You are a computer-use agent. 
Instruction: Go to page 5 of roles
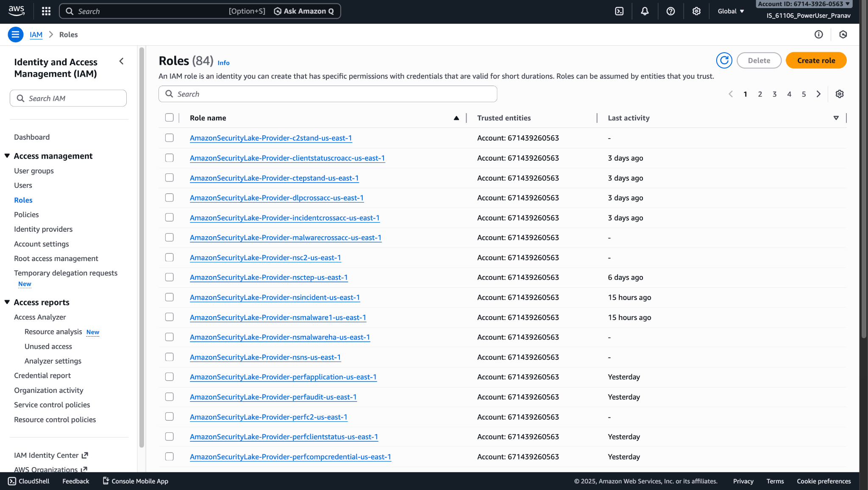click(804, 94)
